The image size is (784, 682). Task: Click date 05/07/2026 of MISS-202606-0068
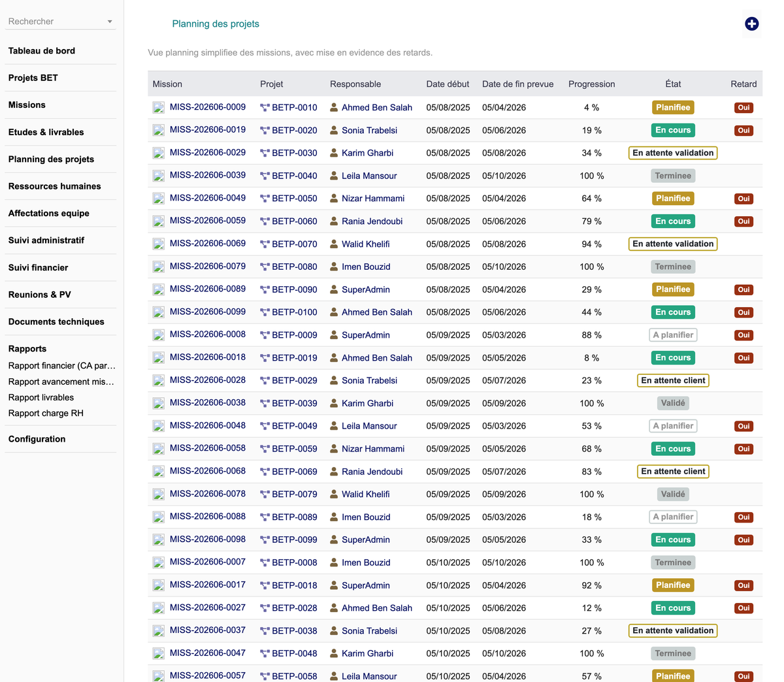[504, 472]
